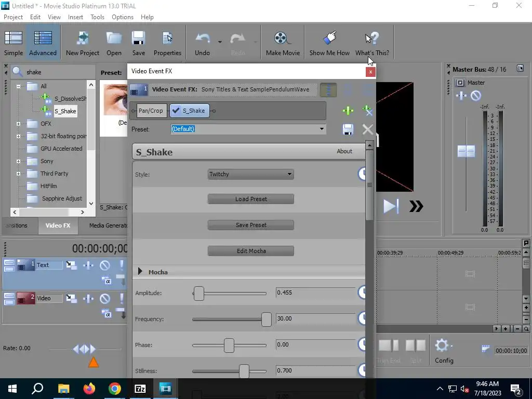Select S_DissolveShake in the FX tree
The width and height of the screenshot is (532, 399).
(70, 99)
